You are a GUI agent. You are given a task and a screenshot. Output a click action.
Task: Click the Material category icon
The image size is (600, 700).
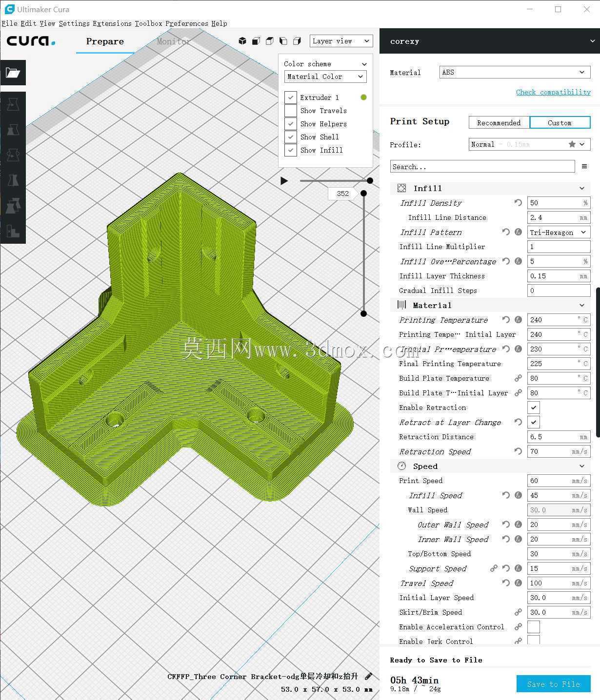click(x=401, y=305)
